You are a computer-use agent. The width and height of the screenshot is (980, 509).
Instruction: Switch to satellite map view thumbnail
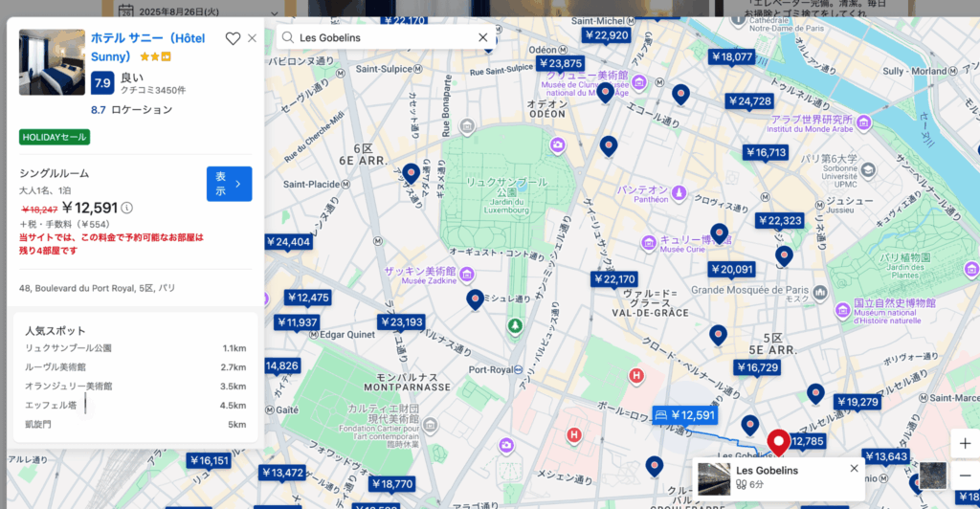point(932,476)
